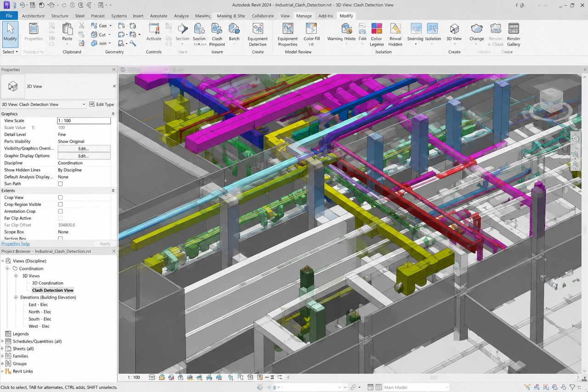This screenshot has height=392, width=588.
Task: Select the 3D Coordination view in browser
Action: [x=48, y=283]
